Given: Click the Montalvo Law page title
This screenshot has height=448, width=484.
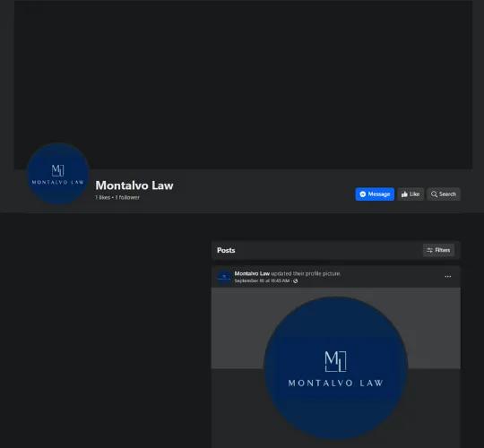Looking at the screenshot, I should pos(134,185).
